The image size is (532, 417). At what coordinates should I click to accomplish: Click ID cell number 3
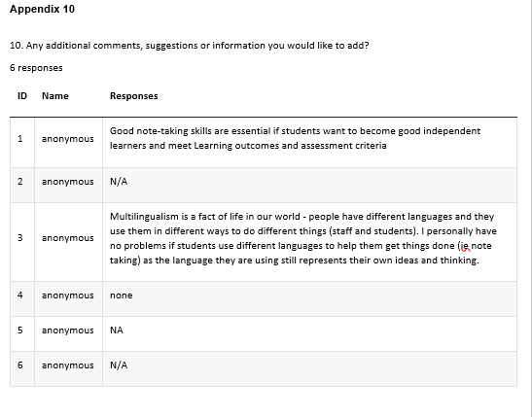[20, 237]
